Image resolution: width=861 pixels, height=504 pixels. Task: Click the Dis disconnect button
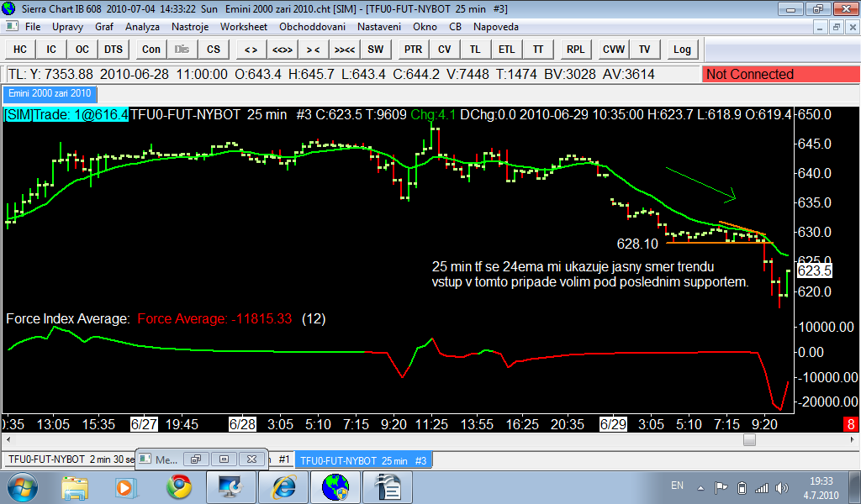tap(182, 50)
